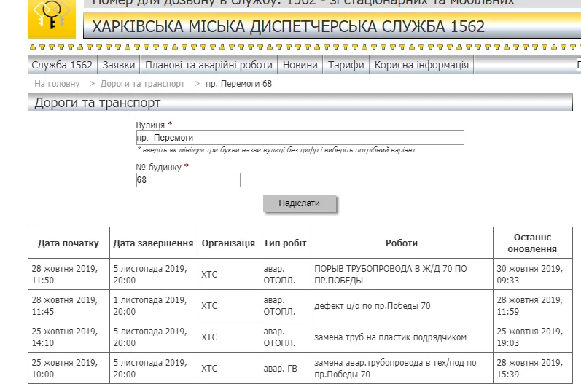Focus the № будинку input field
The height and width of the screenshot is (392, 581).
coord(188,180)
